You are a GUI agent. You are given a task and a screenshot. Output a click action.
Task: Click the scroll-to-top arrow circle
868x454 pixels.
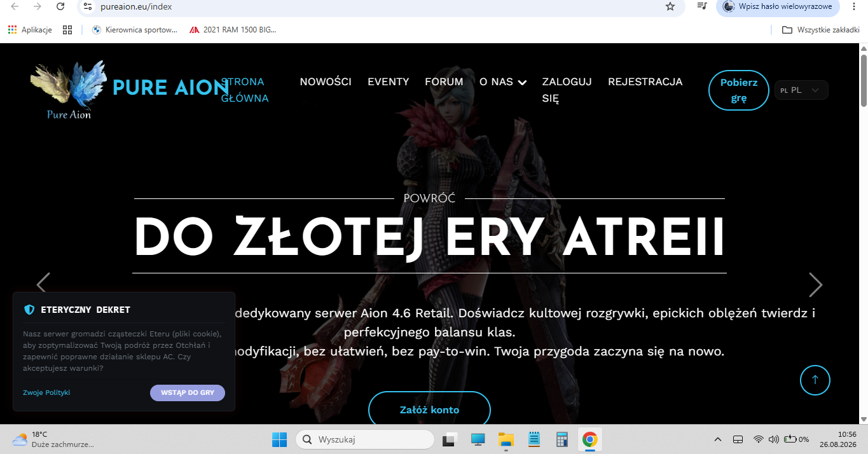coord(815,380)
